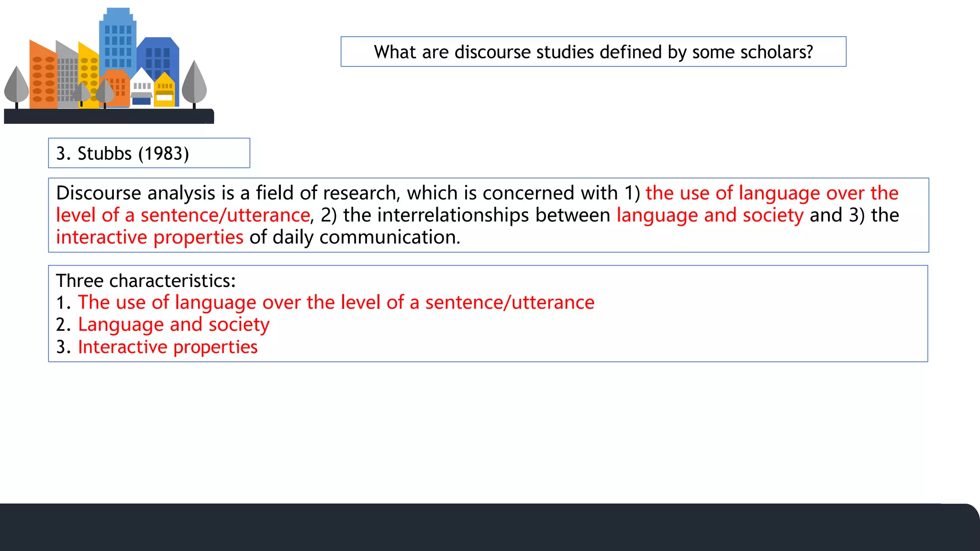The height and width of the screenshot is (551, 980).
Task: Select list item "The use of language over the level"
Action: tap(325, 302)
